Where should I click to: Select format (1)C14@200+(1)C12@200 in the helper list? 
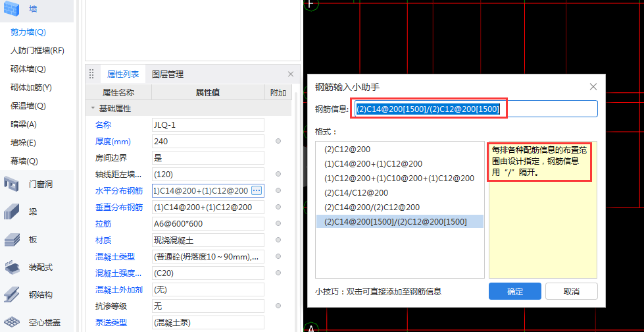tap(400, 164)
